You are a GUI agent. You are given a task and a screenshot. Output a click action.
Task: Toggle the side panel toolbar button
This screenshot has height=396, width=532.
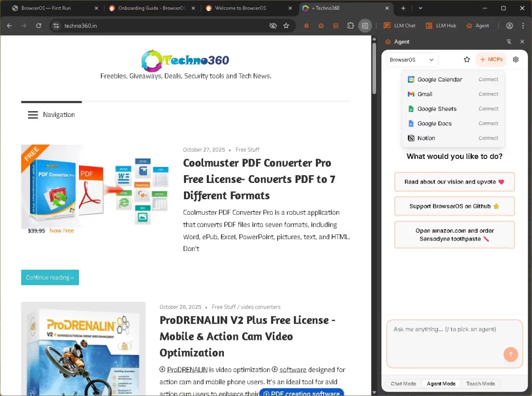pos(365,25)
